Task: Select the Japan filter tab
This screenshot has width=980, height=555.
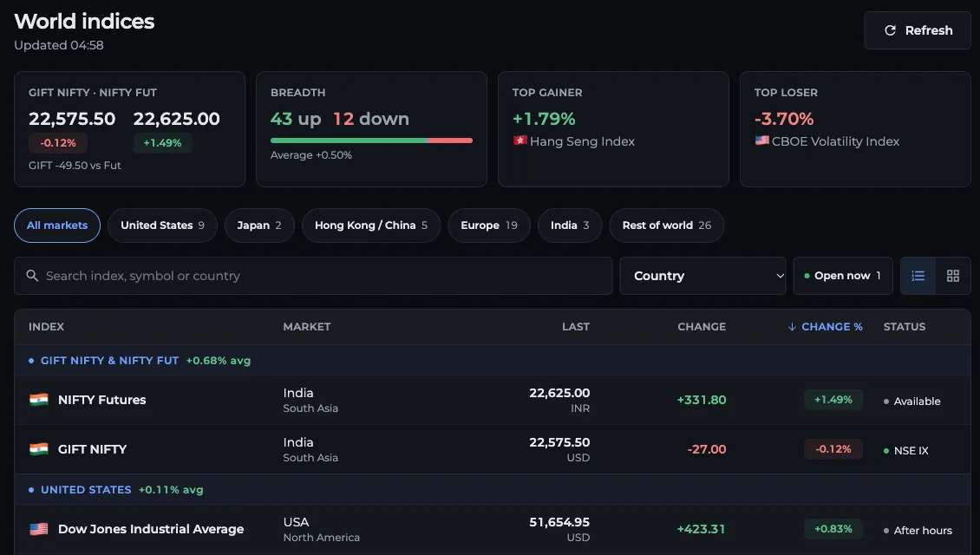Action: click(259, 225)
